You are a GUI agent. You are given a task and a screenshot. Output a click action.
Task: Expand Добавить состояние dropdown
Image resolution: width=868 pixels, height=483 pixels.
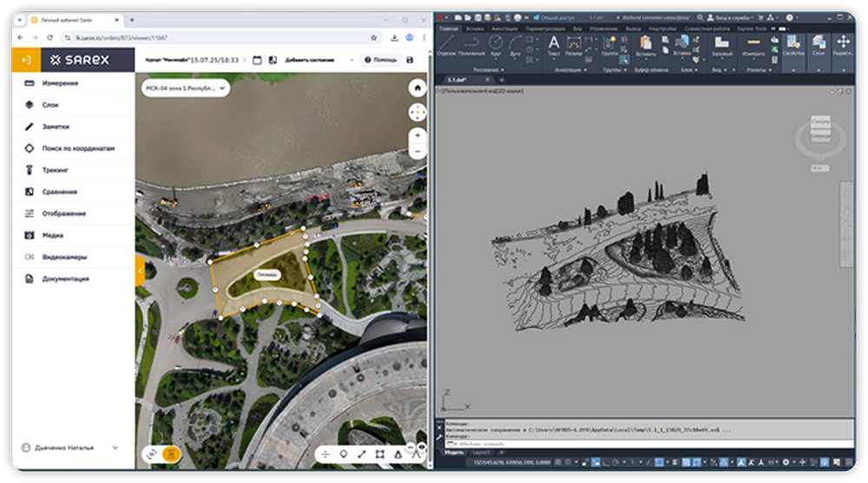[352, 60]
